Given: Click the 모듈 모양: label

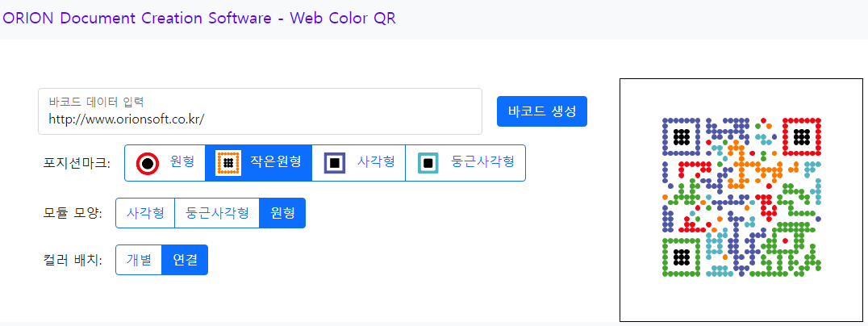Looking at the screenshot, I should point(73,214).
